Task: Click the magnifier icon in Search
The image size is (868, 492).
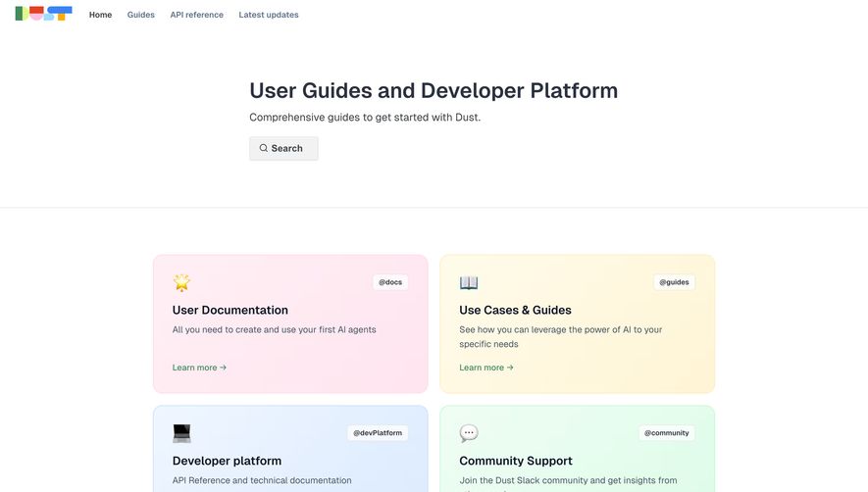Action: tap(264, 148)
